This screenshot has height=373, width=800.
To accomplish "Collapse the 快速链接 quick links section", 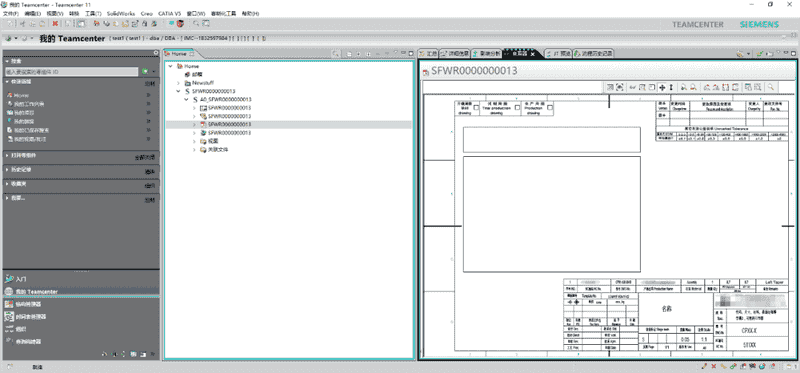I will coord(7,82).
